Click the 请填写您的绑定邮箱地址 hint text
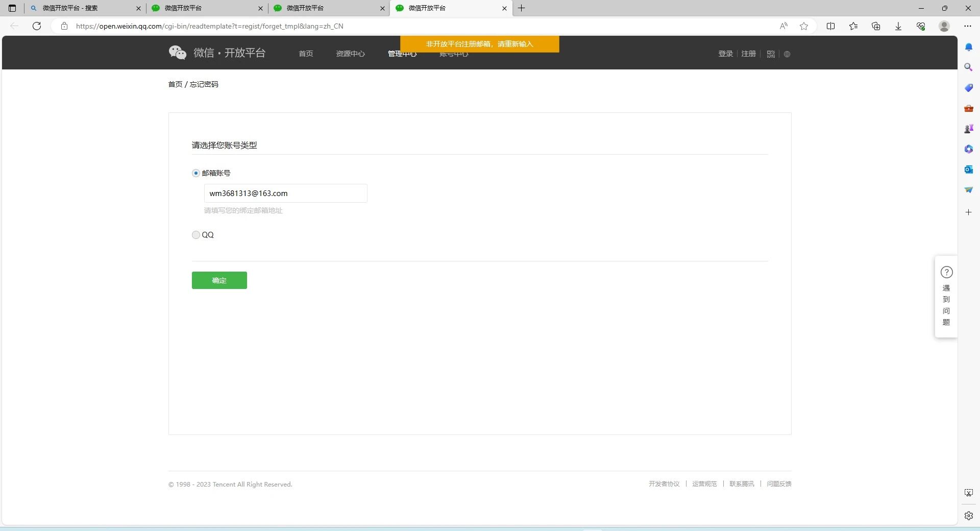This screenshot has width=980, height=531. (x=243, y=210)
